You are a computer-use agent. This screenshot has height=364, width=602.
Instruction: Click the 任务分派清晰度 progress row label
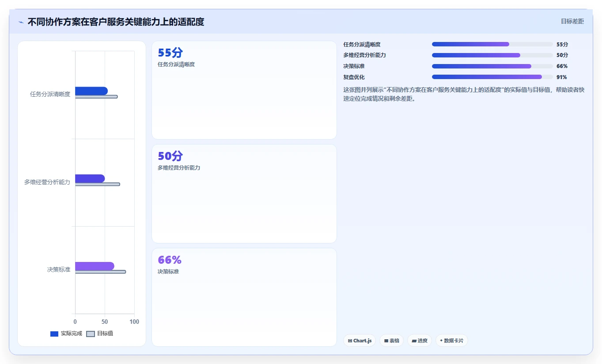point(362,44)
